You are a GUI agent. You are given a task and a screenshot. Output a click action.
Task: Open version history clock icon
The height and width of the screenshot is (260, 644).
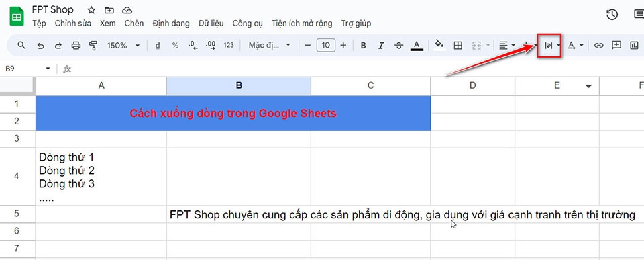tap(612, 15)
